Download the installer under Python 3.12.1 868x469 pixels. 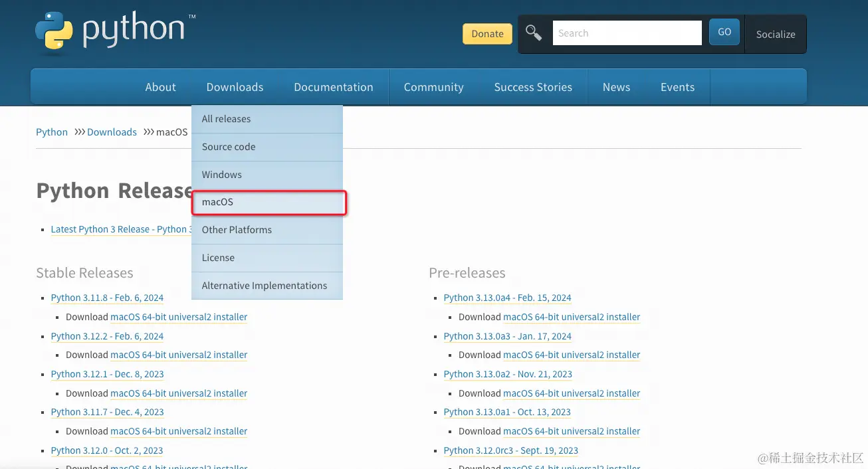pyautogui.click(x=179, y=393)
